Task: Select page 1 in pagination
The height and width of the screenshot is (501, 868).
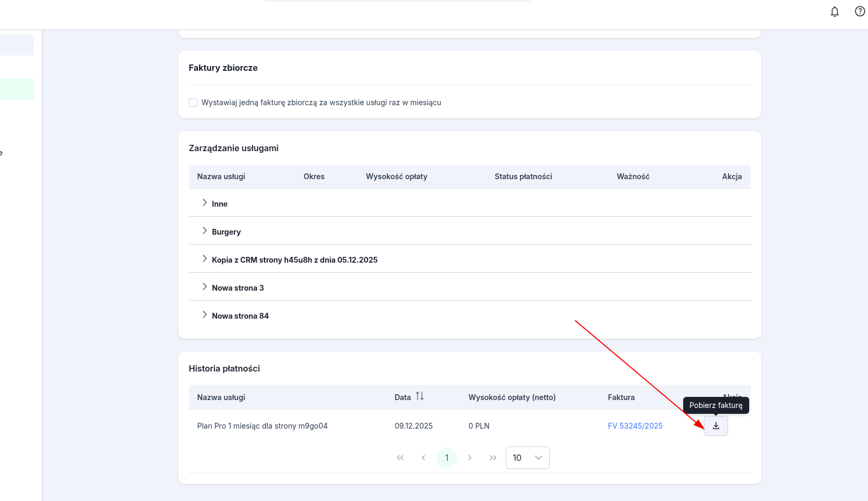Action: point(447,458)
